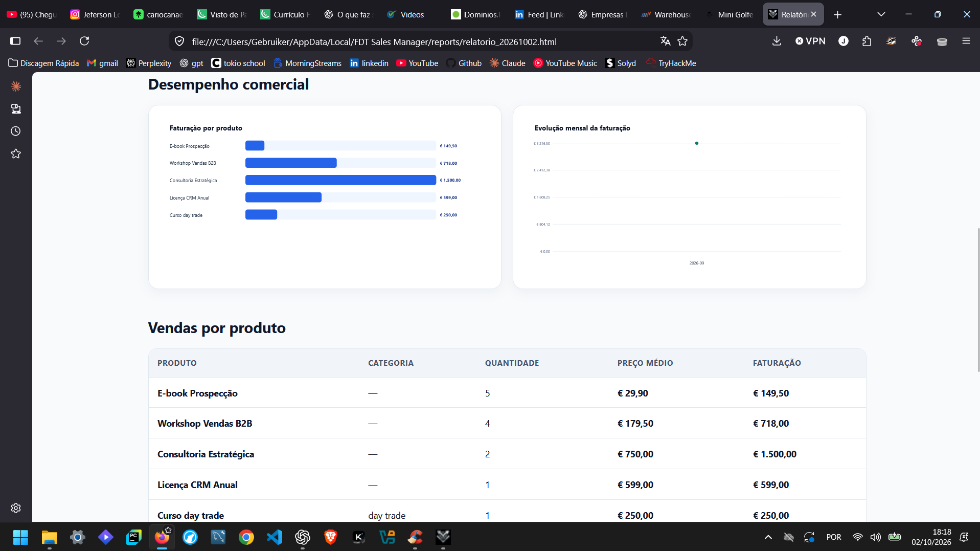Viewport: 980px width, 551px height.
Task: Open the gmail bookmark
Action: (102, 63)
